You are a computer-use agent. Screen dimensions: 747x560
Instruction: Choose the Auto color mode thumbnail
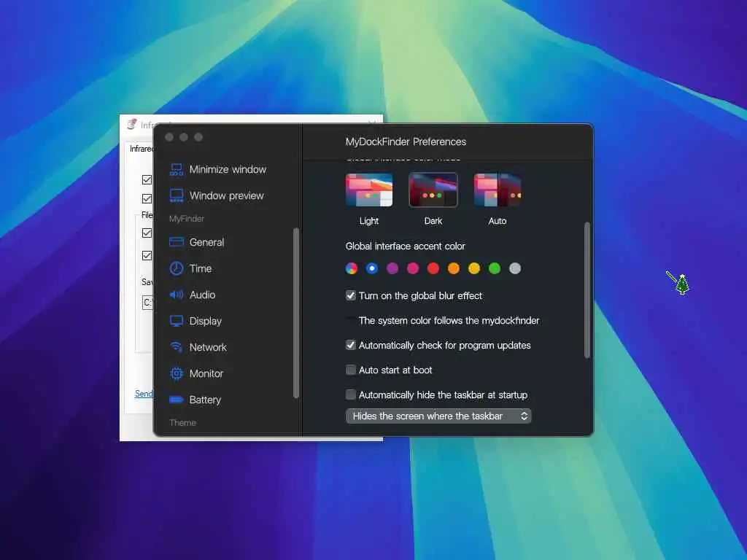[x=498, y=190]
